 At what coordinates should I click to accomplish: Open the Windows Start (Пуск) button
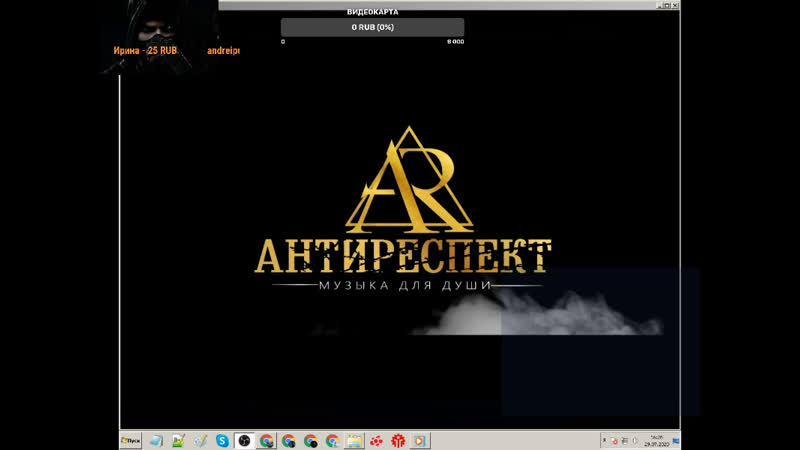coord(131,440)
